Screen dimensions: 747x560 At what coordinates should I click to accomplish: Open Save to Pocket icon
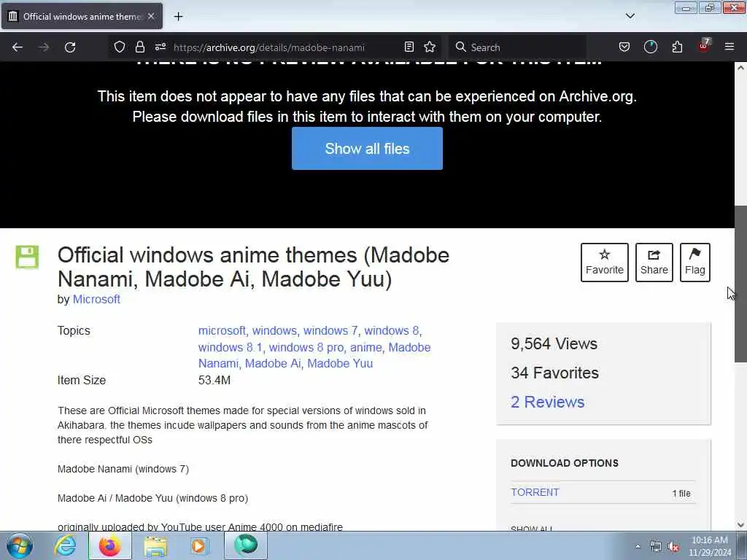click(624, 47)
